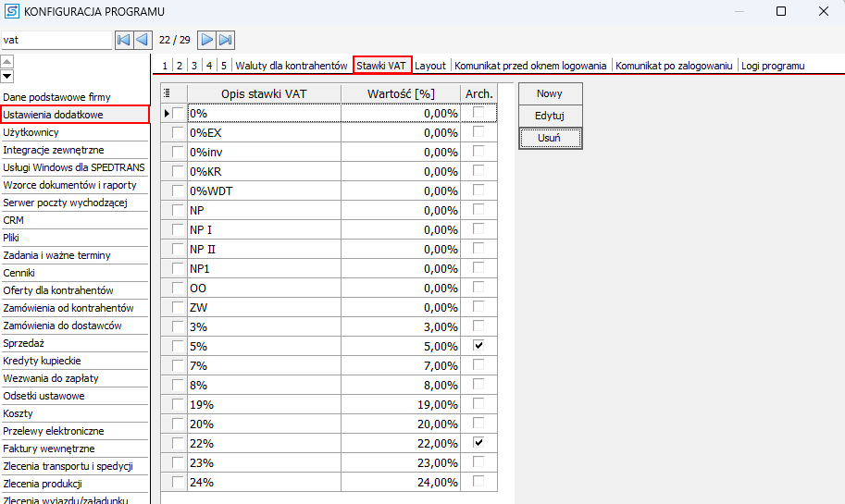
Task: Open Cenniki section in sidebar
Action: 74,273
